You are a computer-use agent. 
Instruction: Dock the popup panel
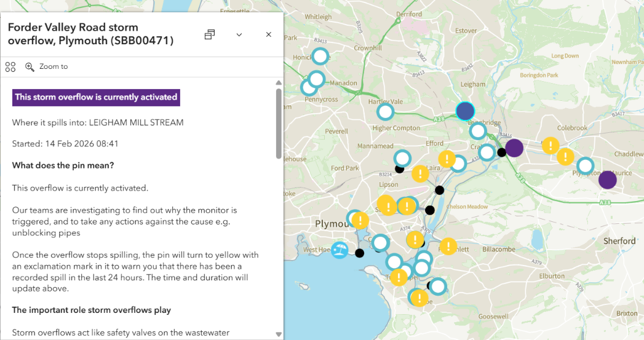(210, 34)
